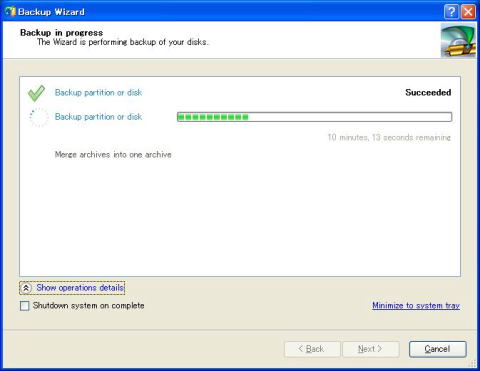Click the Succeeded status text

(428, 92)
